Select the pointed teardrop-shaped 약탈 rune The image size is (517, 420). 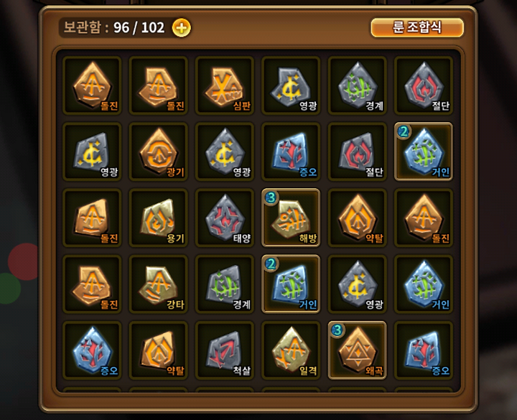(357, 218)
